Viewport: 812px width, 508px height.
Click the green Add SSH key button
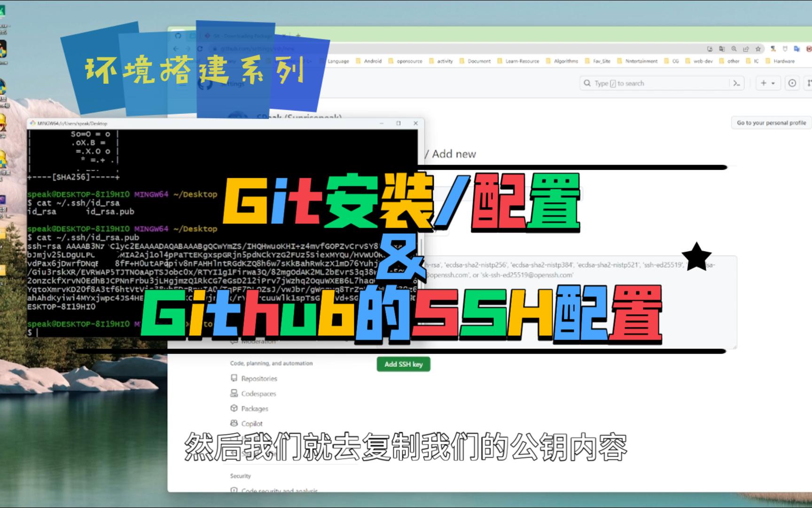tap(403, 364)
